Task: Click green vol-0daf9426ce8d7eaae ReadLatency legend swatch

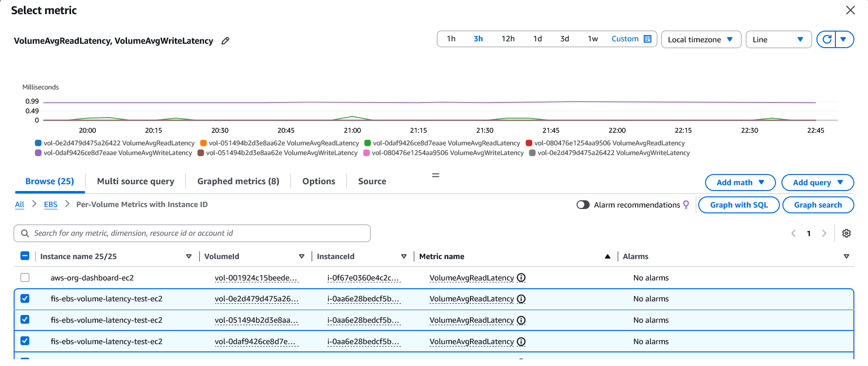Action: tap(368, 143)
